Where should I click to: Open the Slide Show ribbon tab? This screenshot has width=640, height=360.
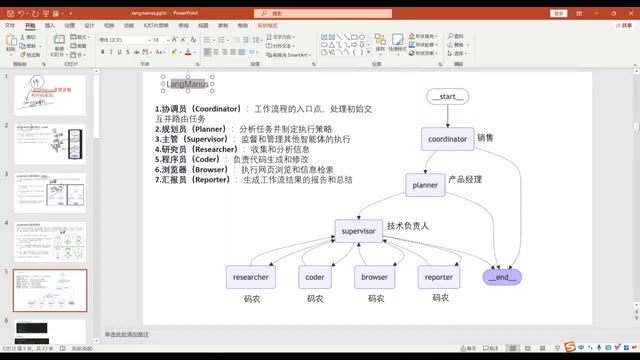point(156,25)
